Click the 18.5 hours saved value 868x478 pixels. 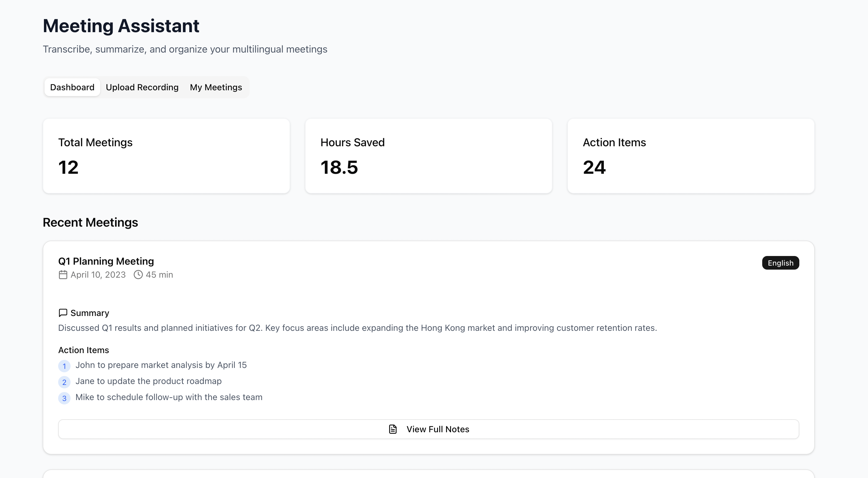point(339,167)
